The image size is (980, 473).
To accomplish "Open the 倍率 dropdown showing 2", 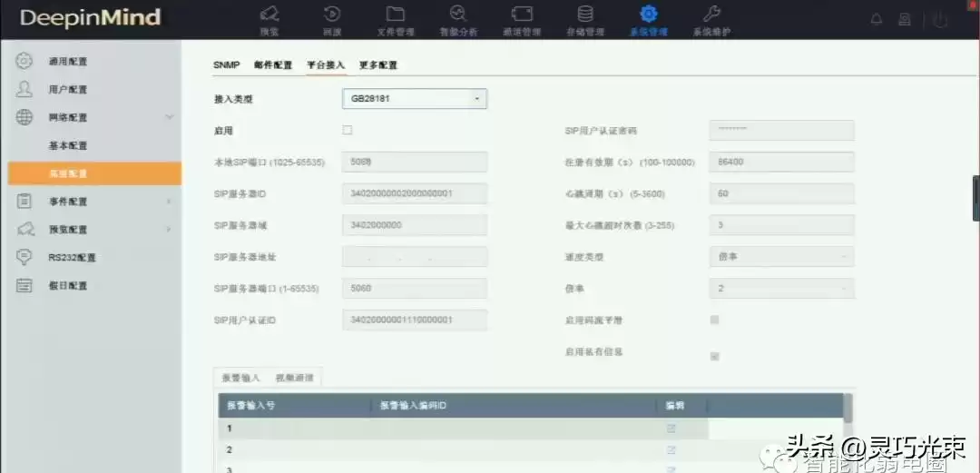I will [x=782, y=289].
